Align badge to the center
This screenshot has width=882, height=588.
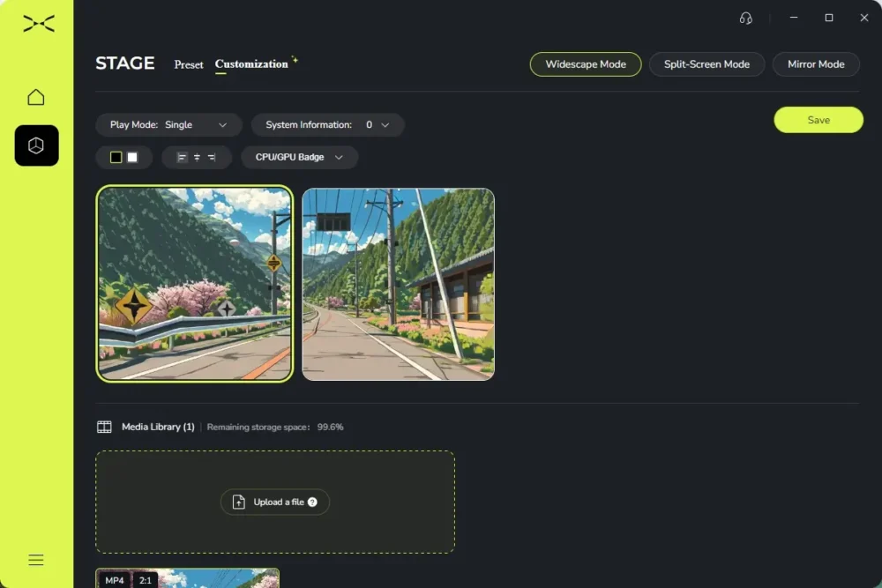point(197,158)
